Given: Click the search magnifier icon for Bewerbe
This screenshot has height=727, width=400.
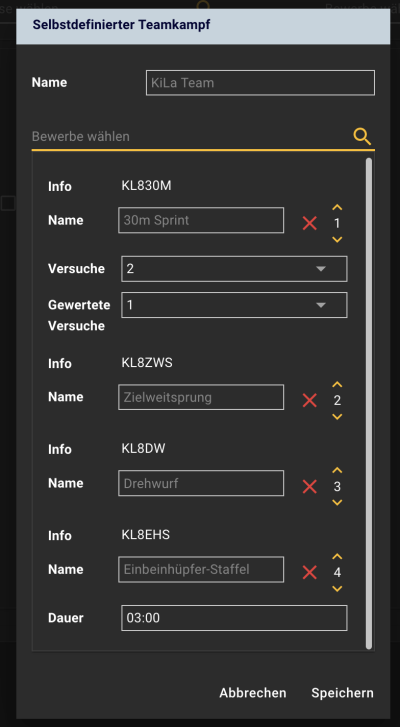Looking at the screenshot, I should coord(362,137).
